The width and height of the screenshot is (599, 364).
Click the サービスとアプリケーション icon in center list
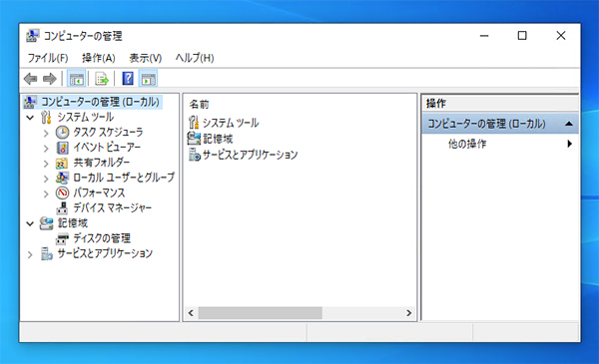click(195, 155)
